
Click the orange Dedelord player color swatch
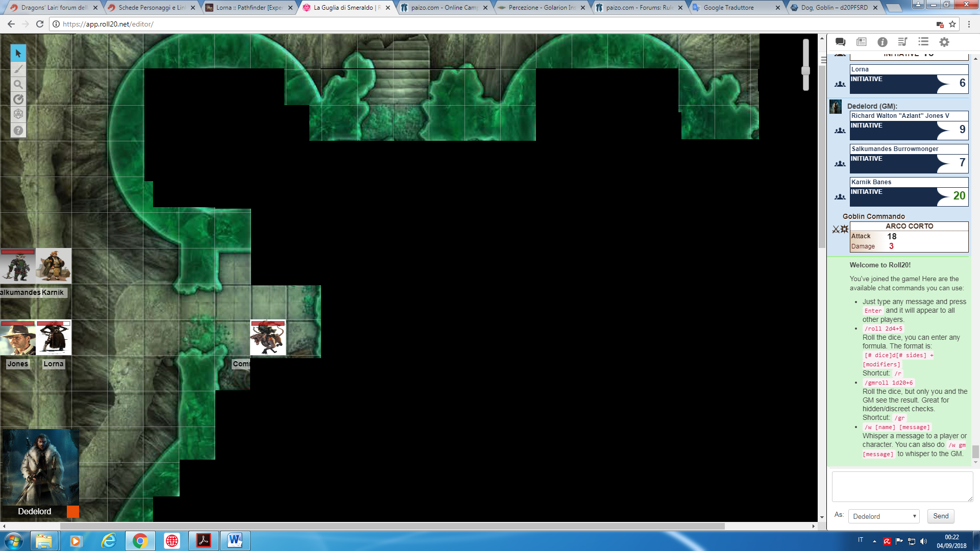[x=73, y=512]
